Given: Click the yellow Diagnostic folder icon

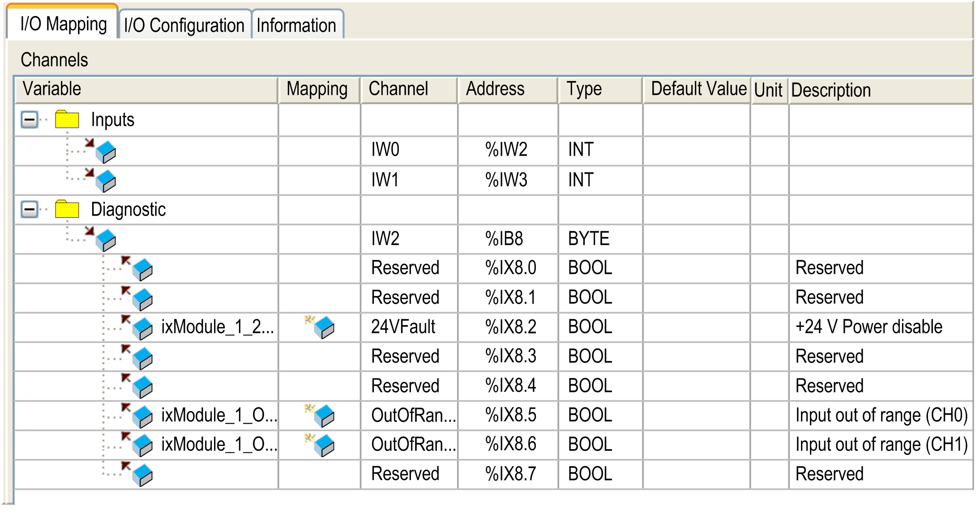Looking at the screenshot, I should pyautogui.click(x=67, y=209).
